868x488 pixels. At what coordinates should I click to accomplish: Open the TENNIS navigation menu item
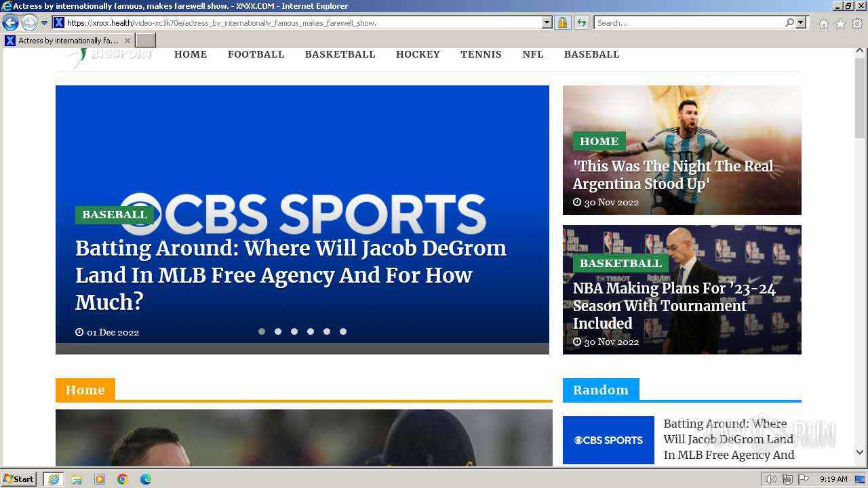[481, 54]
